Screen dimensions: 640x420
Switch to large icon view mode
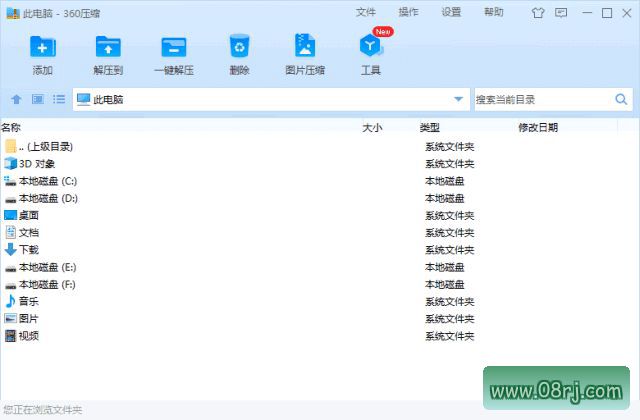click(x=38, y=99)
